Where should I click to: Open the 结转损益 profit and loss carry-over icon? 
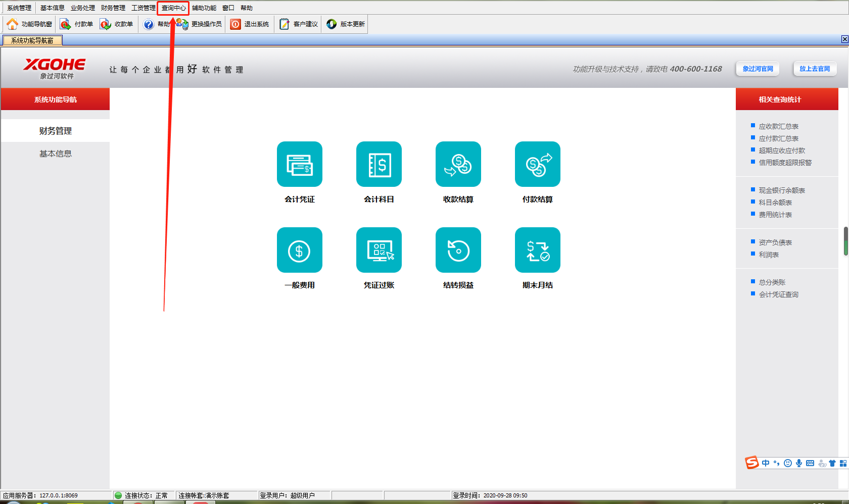458,250
